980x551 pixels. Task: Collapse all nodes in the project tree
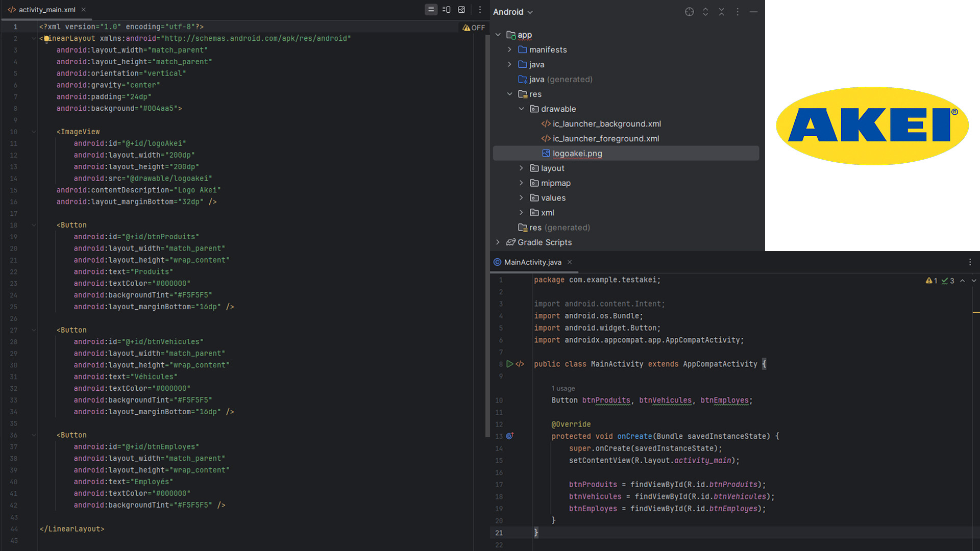coord(721,12)
